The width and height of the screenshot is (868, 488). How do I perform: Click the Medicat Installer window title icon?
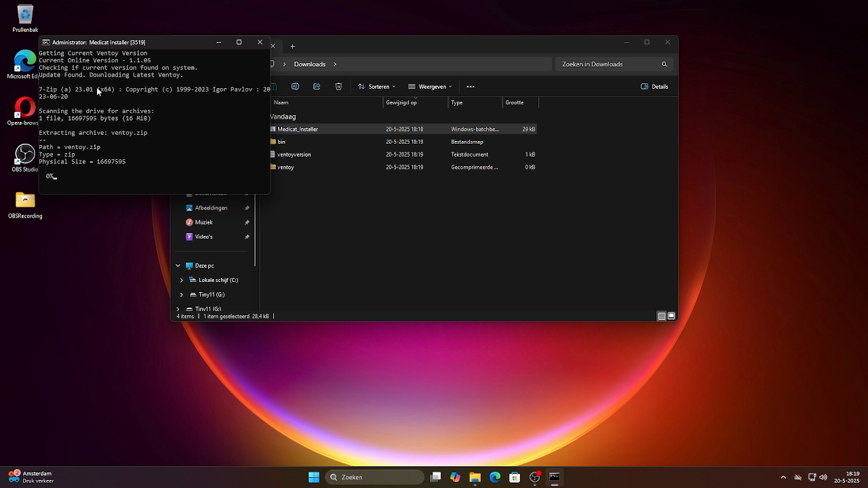46,42
